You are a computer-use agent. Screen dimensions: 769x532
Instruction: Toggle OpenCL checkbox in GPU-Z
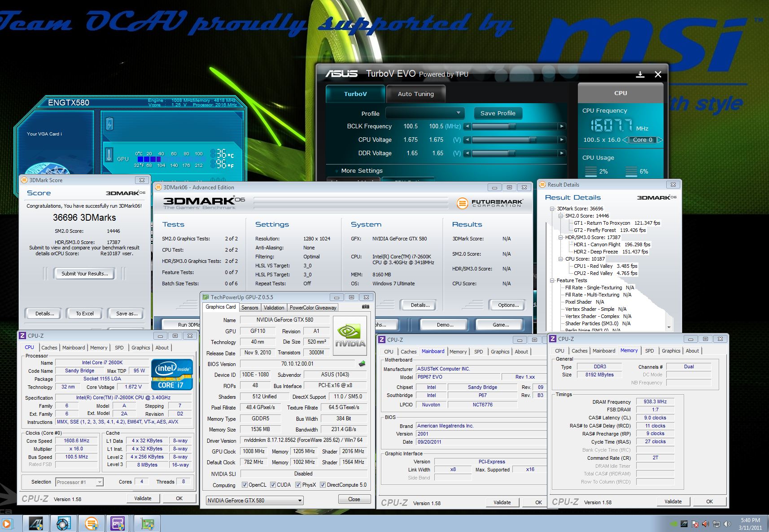click(x=245, y=485)
